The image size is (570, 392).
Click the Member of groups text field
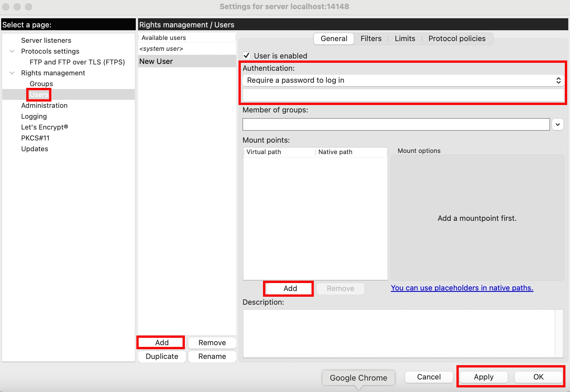[x=396, y=124]
